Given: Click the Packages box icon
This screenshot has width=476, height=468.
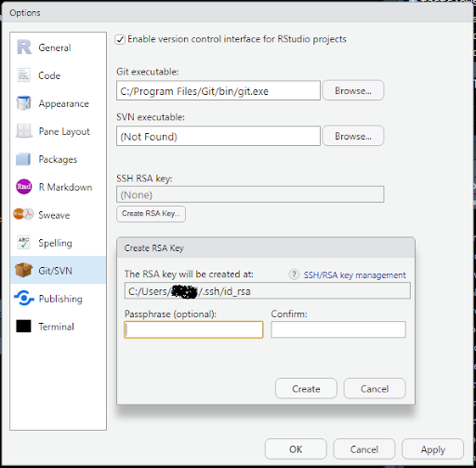Looking at the screenshot, I should point(23,159).
